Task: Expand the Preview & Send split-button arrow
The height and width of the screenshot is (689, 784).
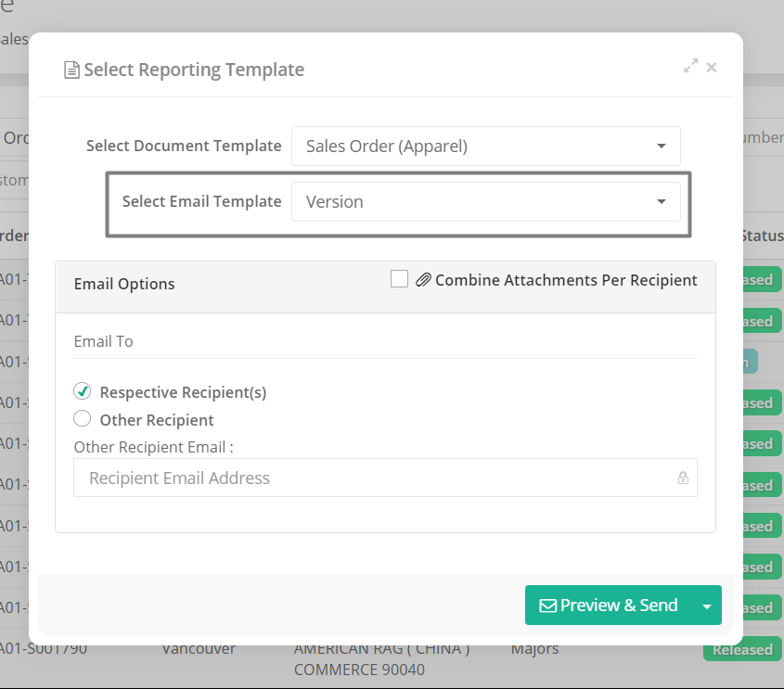Action: pos(707,606)
